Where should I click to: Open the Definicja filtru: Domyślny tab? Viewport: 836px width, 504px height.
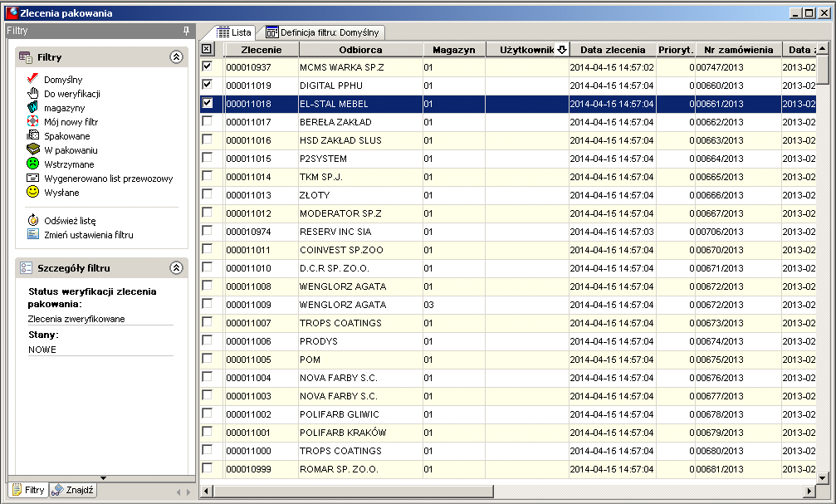(x=323, y=32)
